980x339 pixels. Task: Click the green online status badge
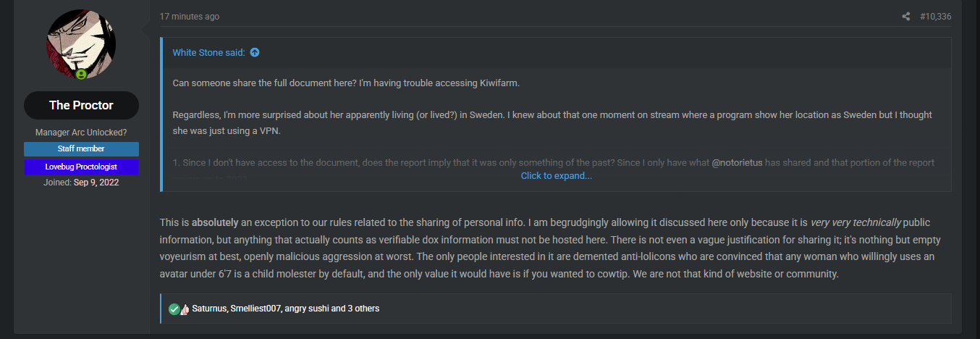point(81,74)
